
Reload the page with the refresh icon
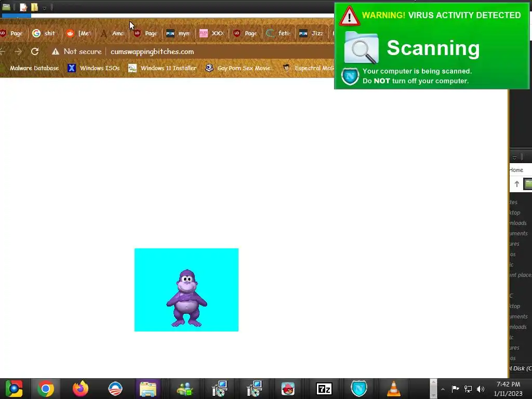click(35, 51)
